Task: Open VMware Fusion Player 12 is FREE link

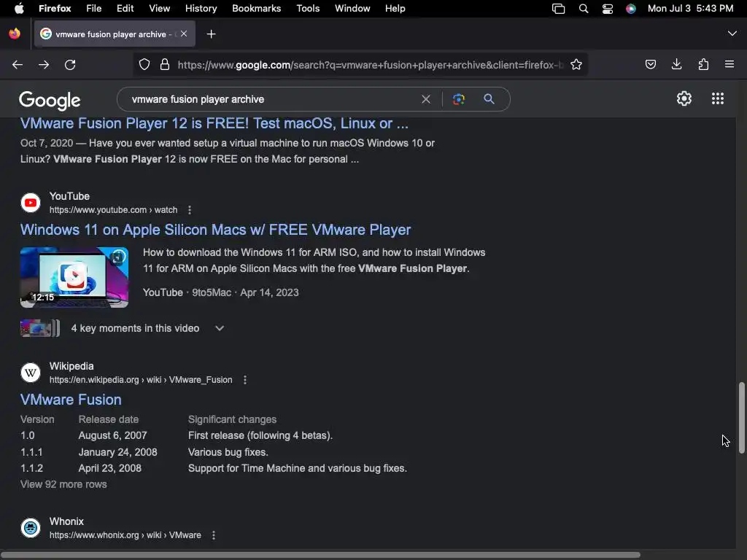Action: (x=214, y=123)
